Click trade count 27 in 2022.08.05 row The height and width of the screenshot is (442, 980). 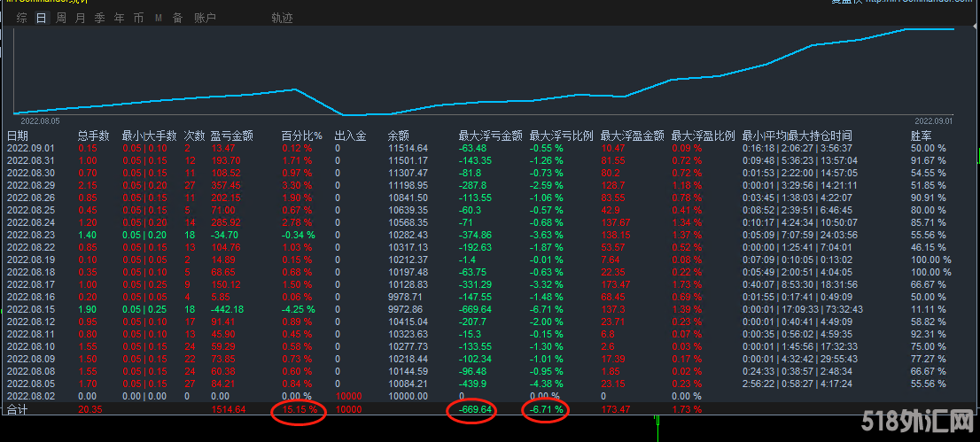190,384
